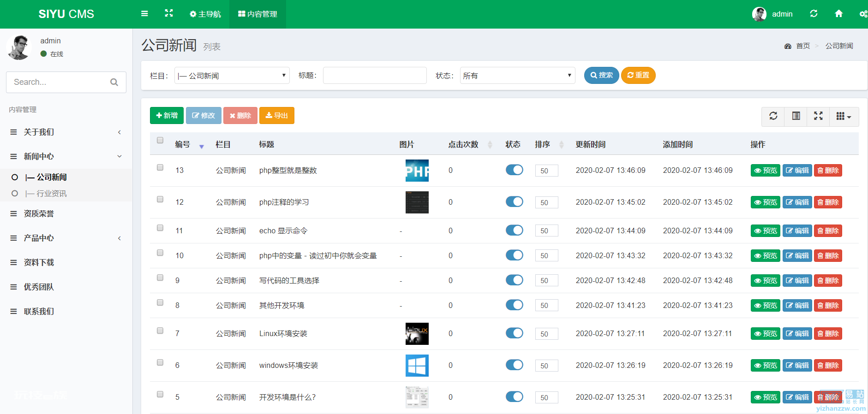Viewport: 868px width, 414px height.
Task: Disable the status switch for row 13
Action: (x=514, y=170)
